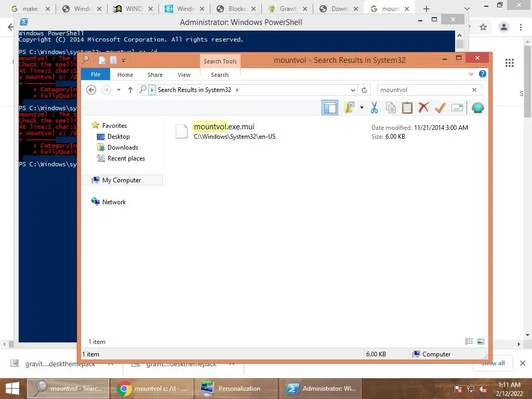Clear the mountvol search box
532x399 pixels.
point(474,90)
